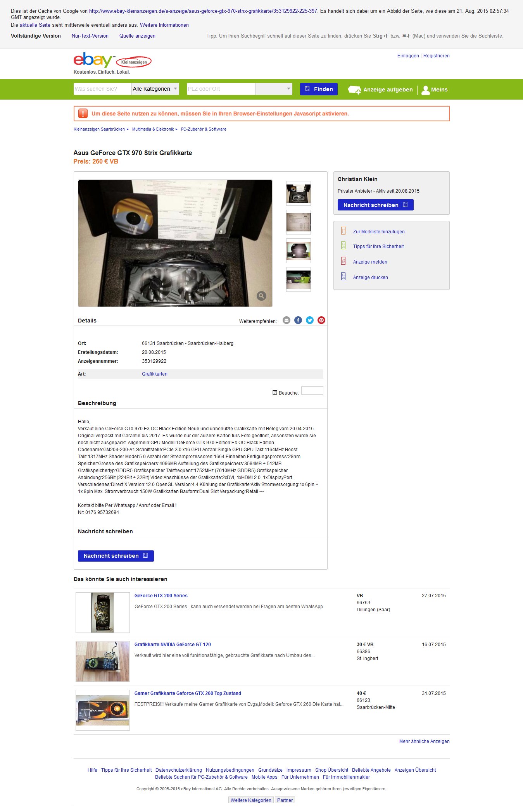Share listing via email icon

click(287, 320)
